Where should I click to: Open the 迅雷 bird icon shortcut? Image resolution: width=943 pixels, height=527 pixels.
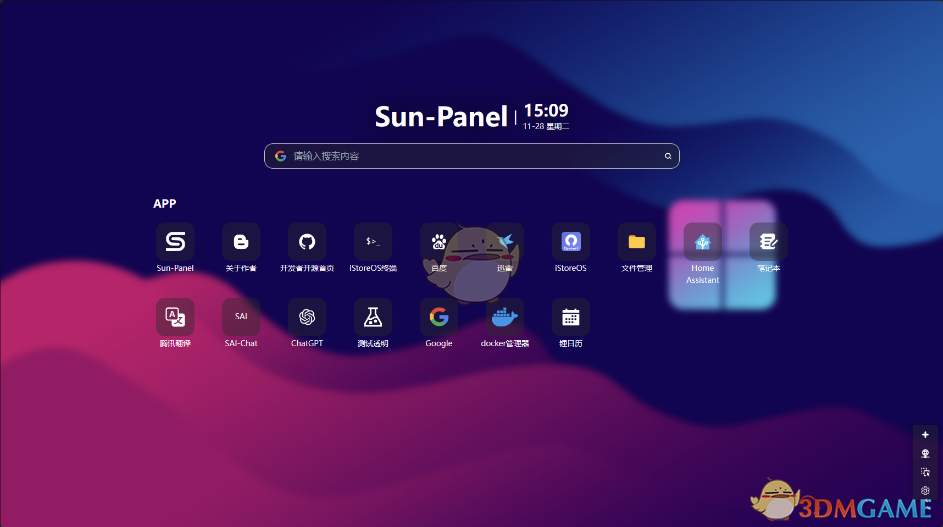[505, 242]
